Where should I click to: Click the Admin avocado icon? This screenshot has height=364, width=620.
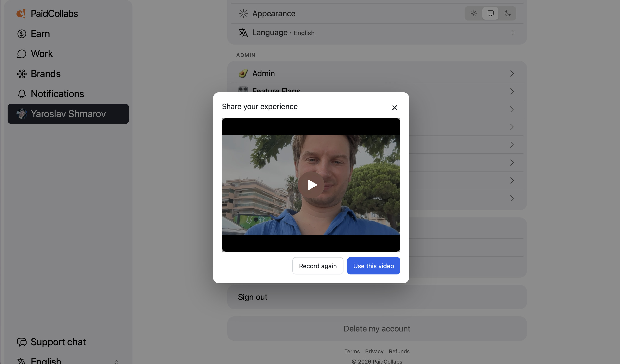point(243,73)
